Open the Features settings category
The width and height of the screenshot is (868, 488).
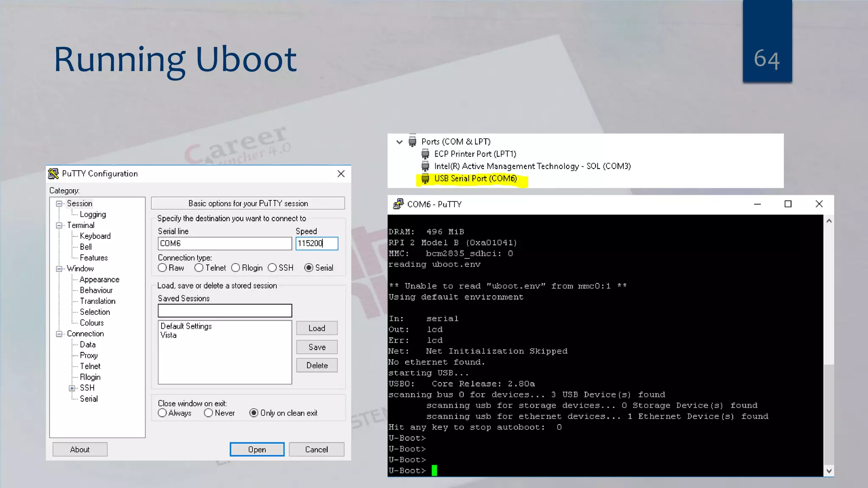tap(94, 258)
